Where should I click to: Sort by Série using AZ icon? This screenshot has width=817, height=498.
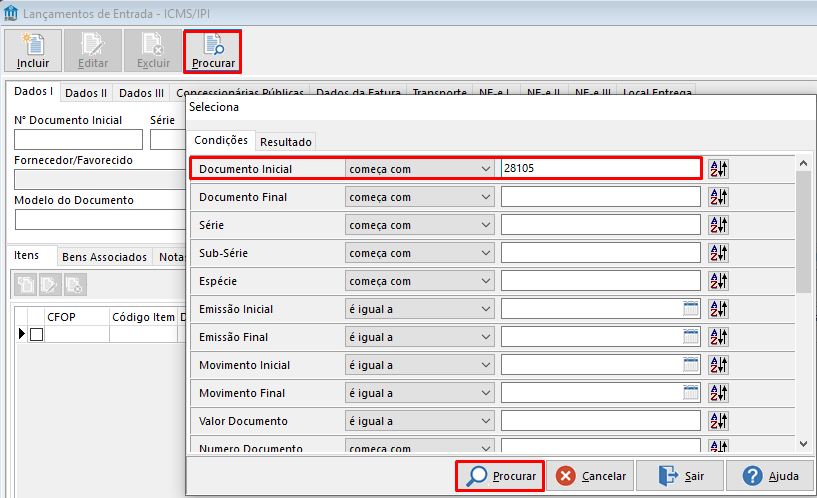718,225
